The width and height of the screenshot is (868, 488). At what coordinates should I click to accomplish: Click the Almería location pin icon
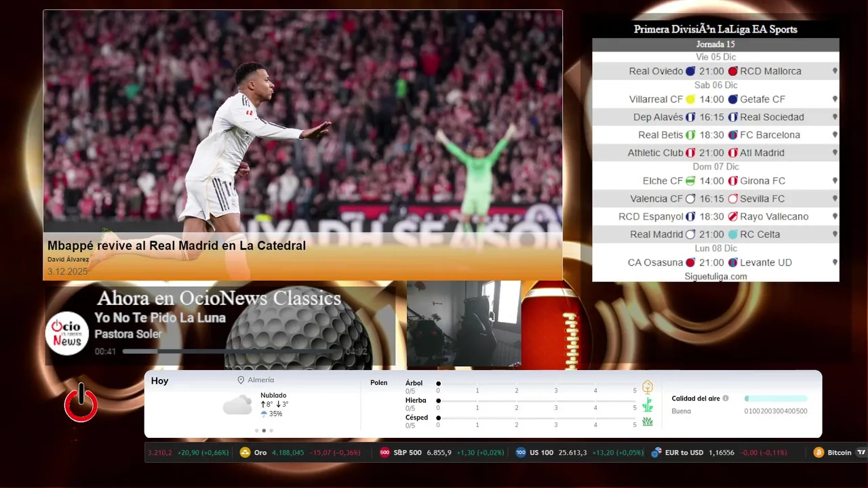pos(241,380)
